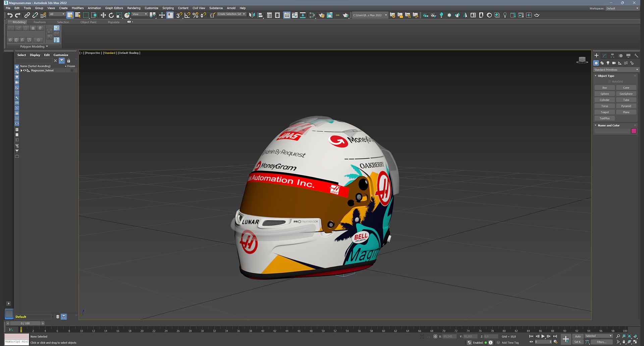
Task: Open the object color swatch
Action: click(x=634, y=131)
